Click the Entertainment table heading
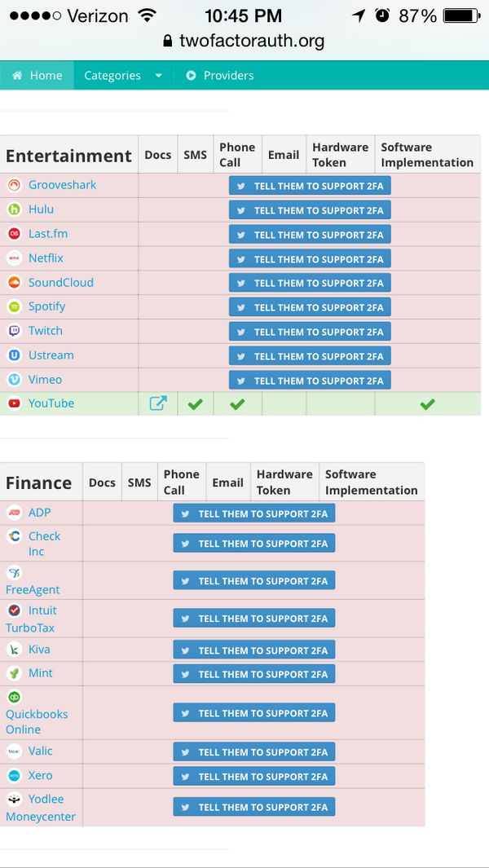 tap(68, 156)
